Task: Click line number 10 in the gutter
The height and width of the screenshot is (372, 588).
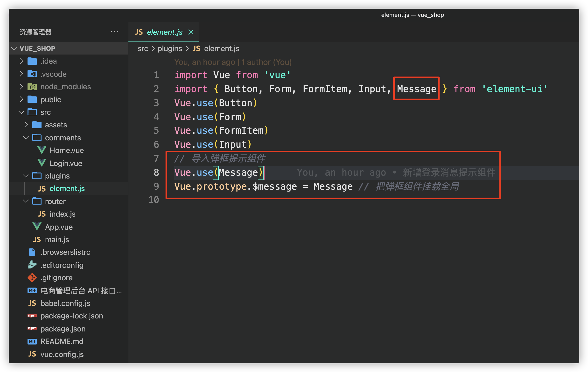Action: (154, 200)
